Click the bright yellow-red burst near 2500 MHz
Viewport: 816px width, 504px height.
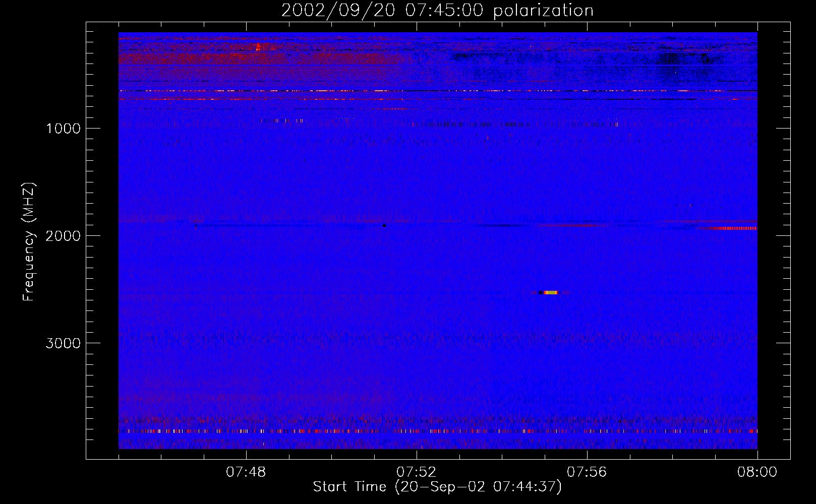point(550,292)
